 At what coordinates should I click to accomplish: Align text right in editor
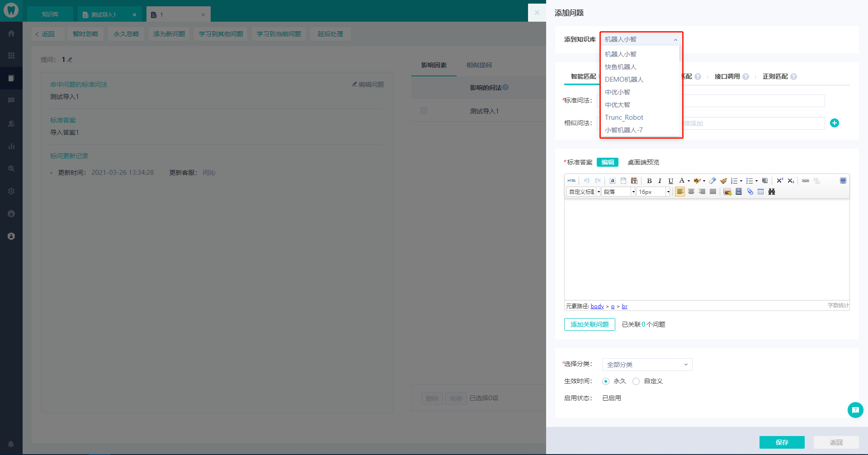[x=702, y=192]
